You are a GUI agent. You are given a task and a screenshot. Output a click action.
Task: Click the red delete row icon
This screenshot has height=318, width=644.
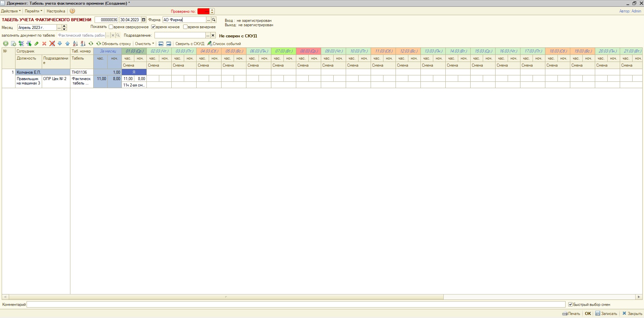pyautogui.click(x=44, y=44)
